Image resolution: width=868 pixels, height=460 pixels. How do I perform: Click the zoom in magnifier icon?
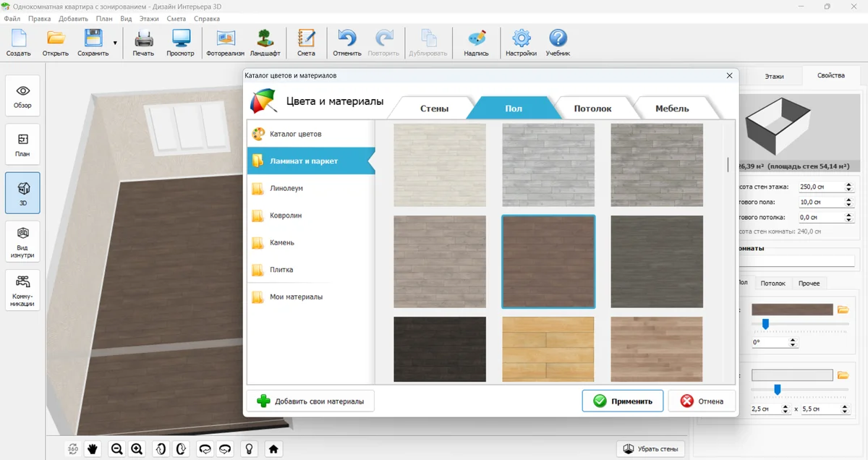point(137,449)
